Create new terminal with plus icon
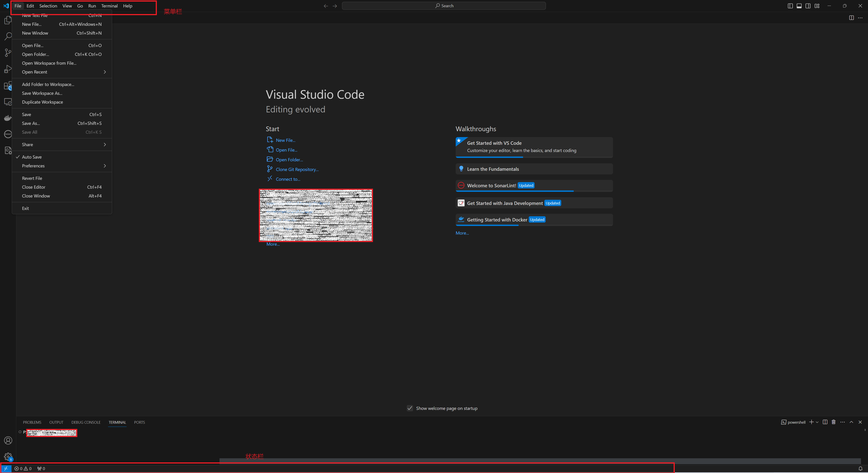The height and width of the screenshot is (473, 868). (x=811, y=422)
